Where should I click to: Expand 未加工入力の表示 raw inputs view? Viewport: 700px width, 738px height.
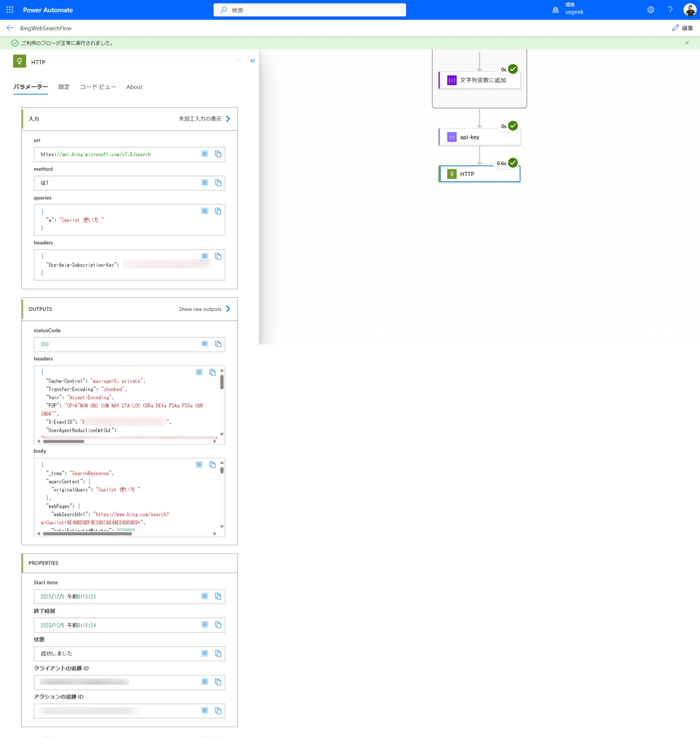201,119
